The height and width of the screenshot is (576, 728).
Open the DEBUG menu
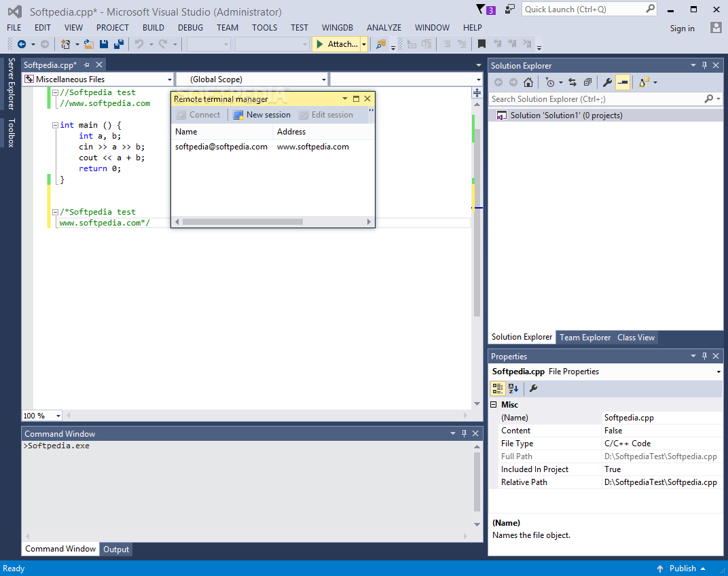(x=190, y=28)
